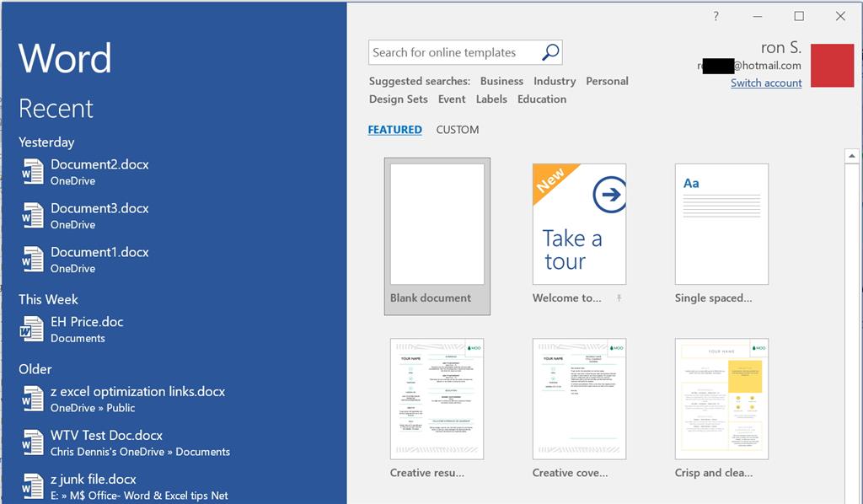Image resolution: width=863 pixels, height=504 pixels.
Task: Select the Single spaced template thumbnail
Action: coord(721,224)
